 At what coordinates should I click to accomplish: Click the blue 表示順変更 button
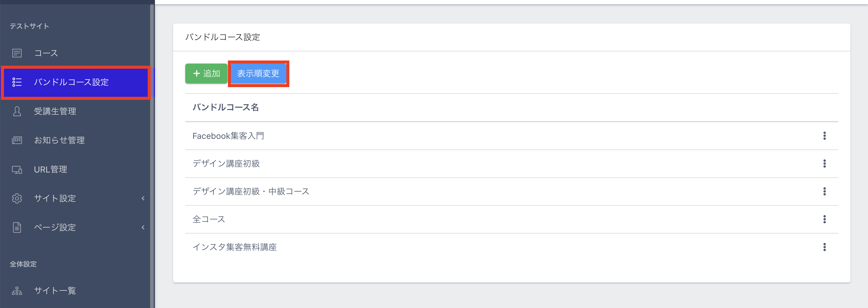[258, 74]
